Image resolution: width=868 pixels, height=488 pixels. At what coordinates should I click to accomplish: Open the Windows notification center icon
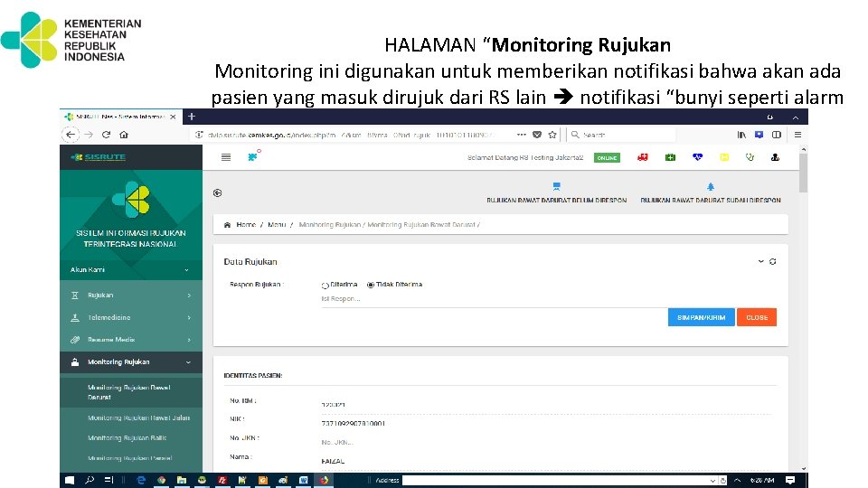pyautogui.click(x=790, y=480)
